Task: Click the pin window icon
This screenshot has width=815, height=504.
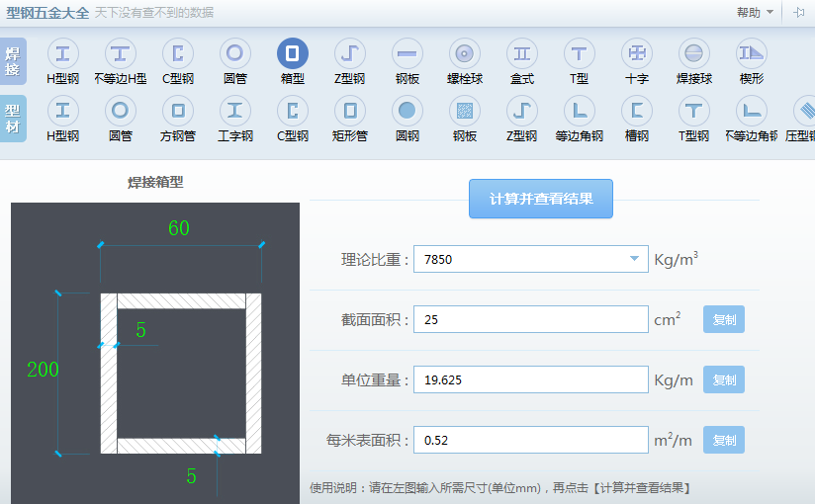Action: [799, 12]
